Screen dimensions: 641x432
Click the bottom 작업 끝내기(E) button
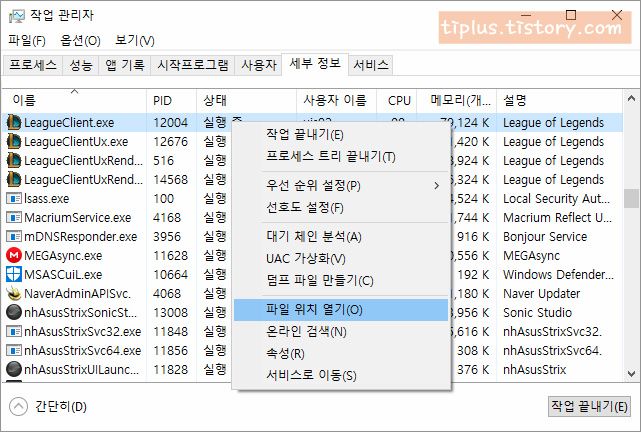[589, 406]
